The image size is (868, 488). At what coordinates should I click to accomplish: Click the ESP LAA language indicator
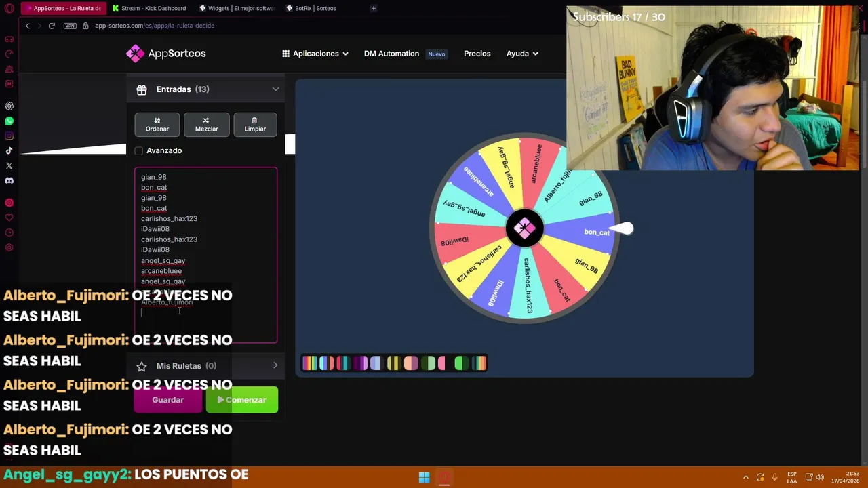(792, 477)
